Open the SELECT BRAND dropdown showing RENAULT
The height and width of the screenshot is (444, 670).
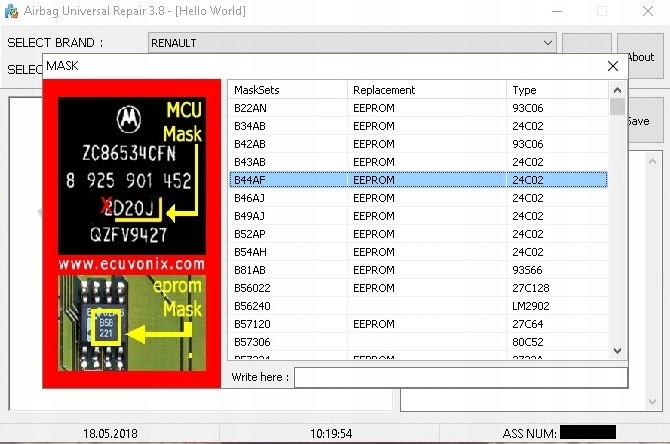tap(352, 43)
